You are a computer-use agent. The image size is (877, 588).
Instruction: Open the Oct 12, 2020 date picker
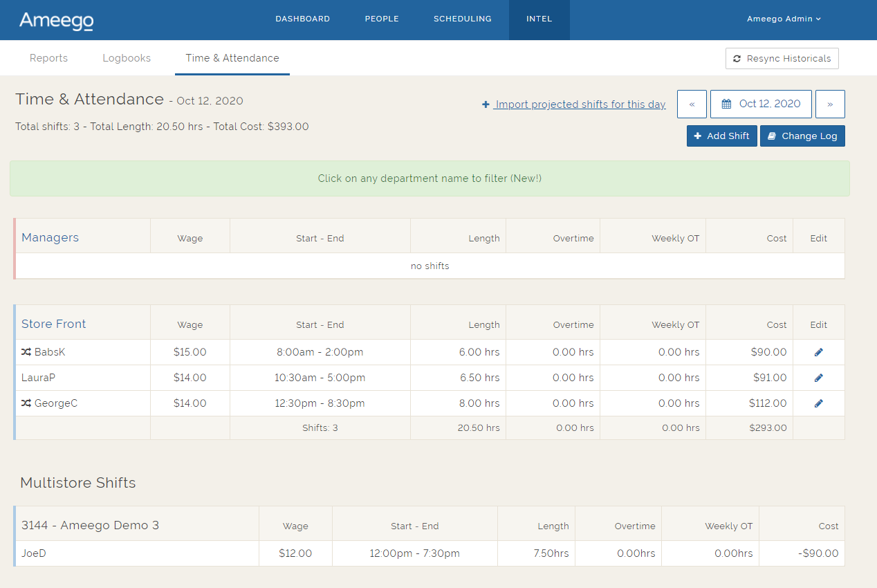coord(761,104)
